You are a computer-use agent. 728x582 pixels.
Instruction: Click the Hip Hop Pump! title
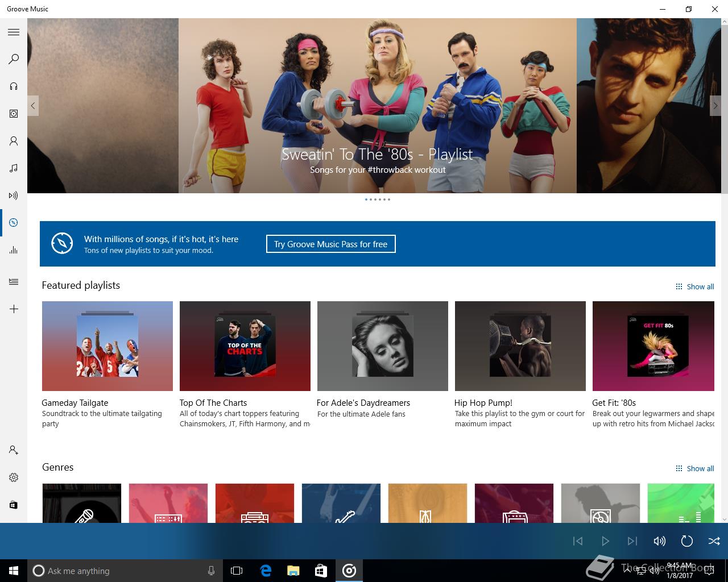(483, 402)
